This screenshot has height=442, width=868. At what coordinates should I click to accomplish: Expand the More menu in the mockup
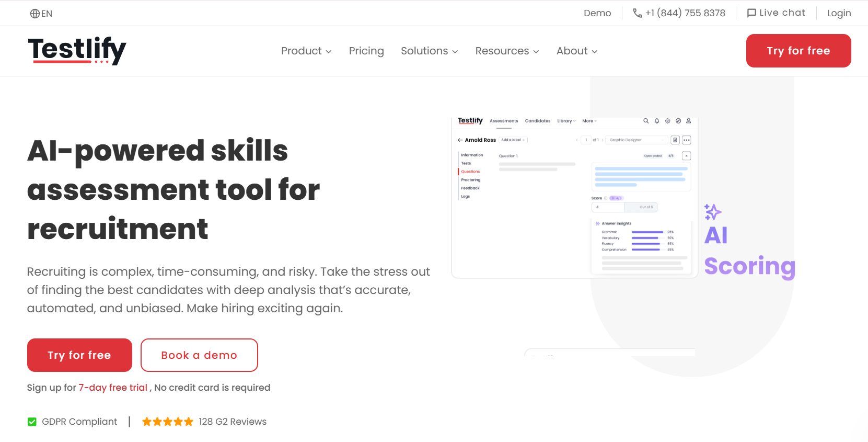[589, 121]
